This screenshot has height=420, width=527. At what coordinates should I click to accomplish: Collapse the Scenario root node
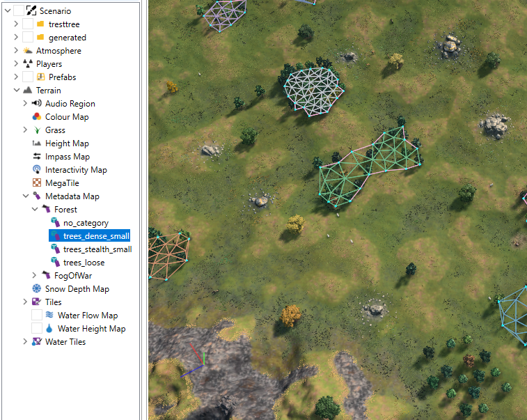pos(8,10)
